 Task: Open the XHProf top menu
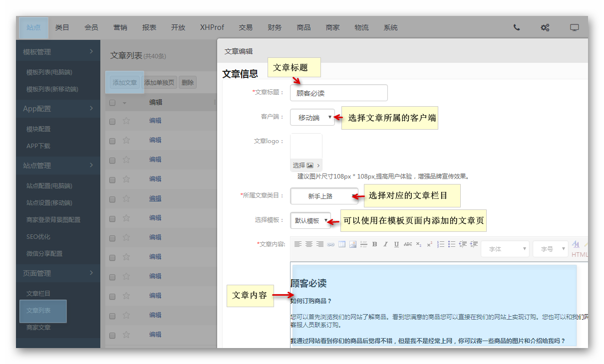pos(212,27)
